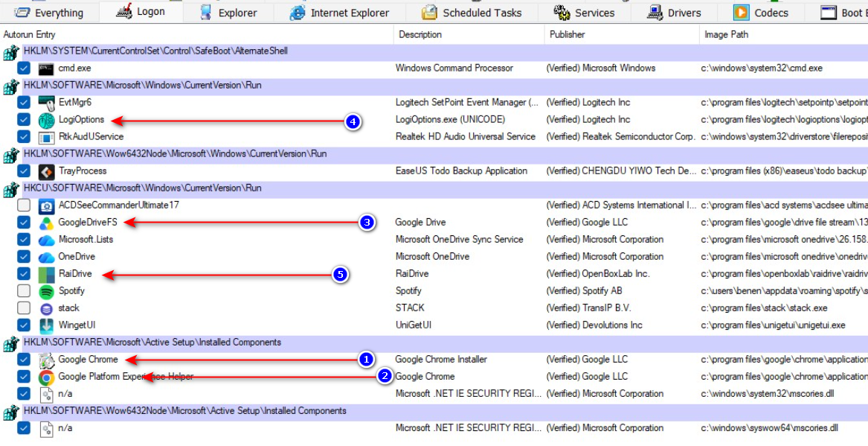Click the ACDSeeCommanderUltimate17 icon
This screenshot has width=868, height=446.
(x=46, y=206)
